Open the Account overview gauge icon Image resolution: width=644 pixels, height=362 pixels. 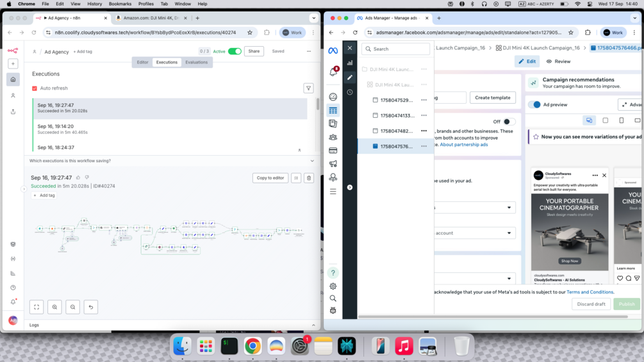pos(333,97)
